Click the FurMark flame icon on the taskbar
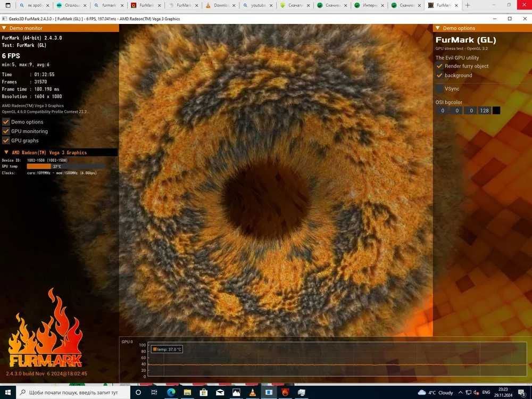The height and width of the screenshot is (399, 532). [x=285, y=393]
